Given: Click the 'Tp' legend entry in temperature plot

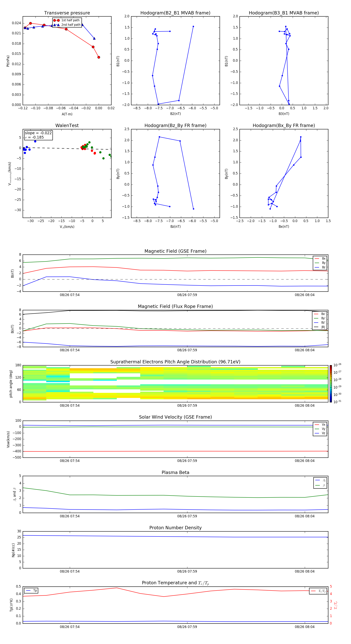Looking at the screenshot, I should 31,591.
